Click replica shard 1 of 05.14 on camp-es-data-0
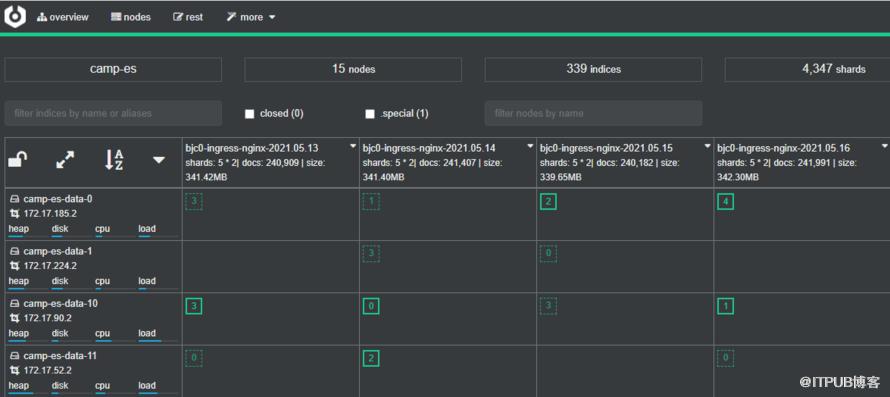Viewport: 890px width, 397px height. [371, 202]
